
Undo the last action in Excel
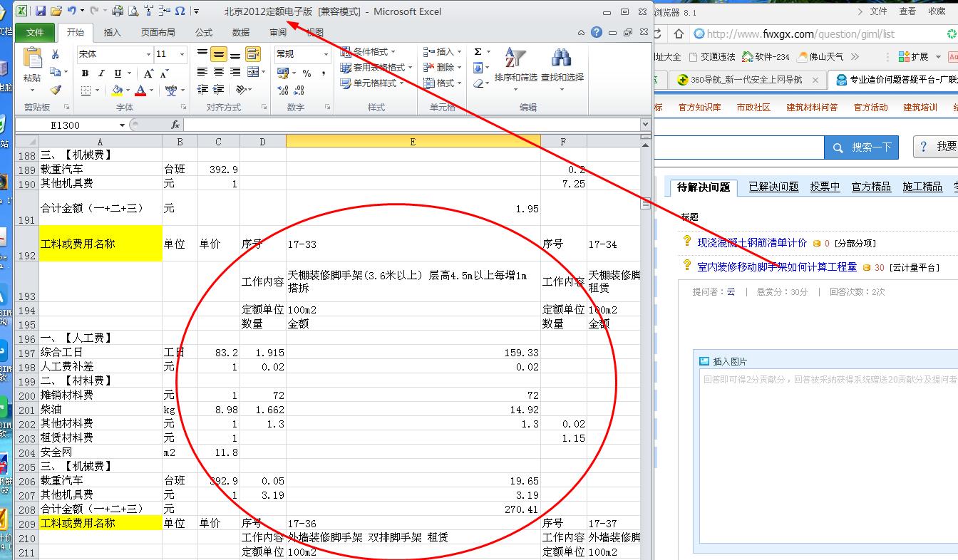coord(72,11)
